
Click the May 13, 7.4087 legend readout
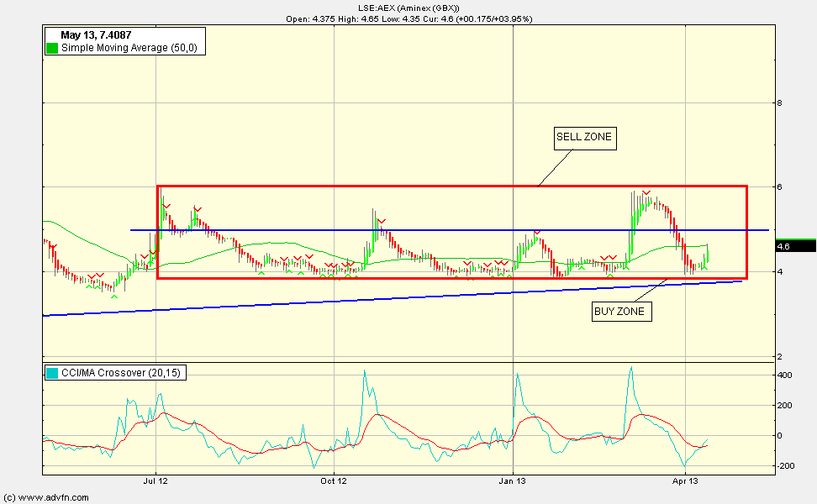point(96,35)
